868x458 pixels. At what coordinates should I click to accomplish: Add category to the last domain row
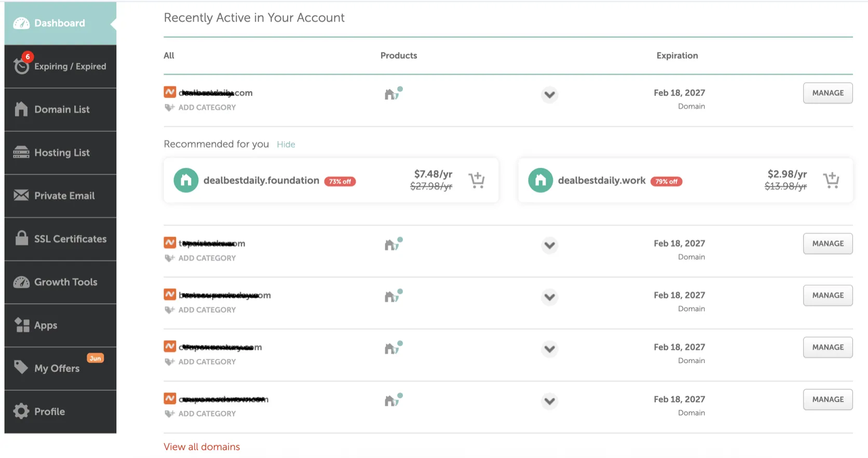(x=200, y=413)
